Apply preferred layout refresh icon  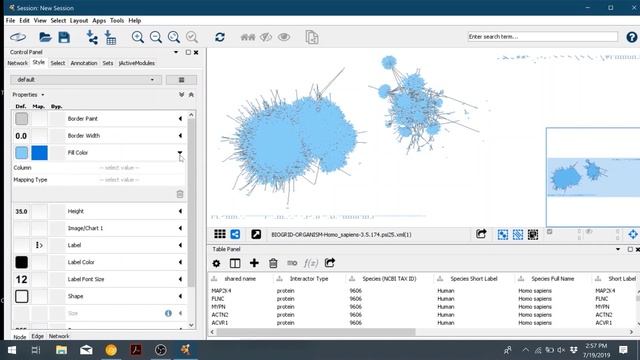pyautogui.click(x=220, y=37)
